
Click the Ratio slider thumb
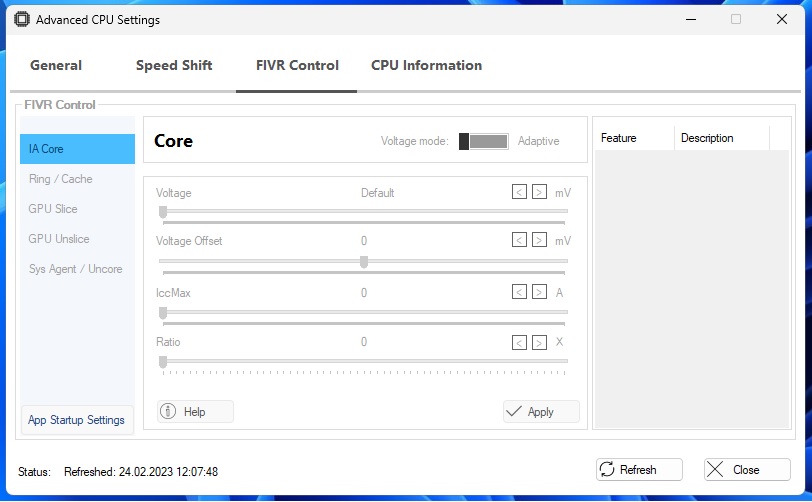pyautogui.click(x=163, y=361)
